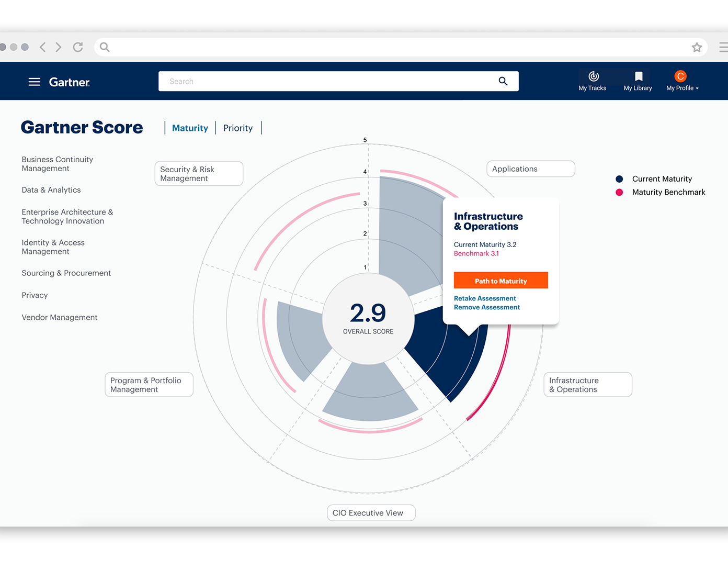Image resolution: width=728 pixels, height=570 pixels.
Task: Go back with browser back arrow
Action: [43, 47]
